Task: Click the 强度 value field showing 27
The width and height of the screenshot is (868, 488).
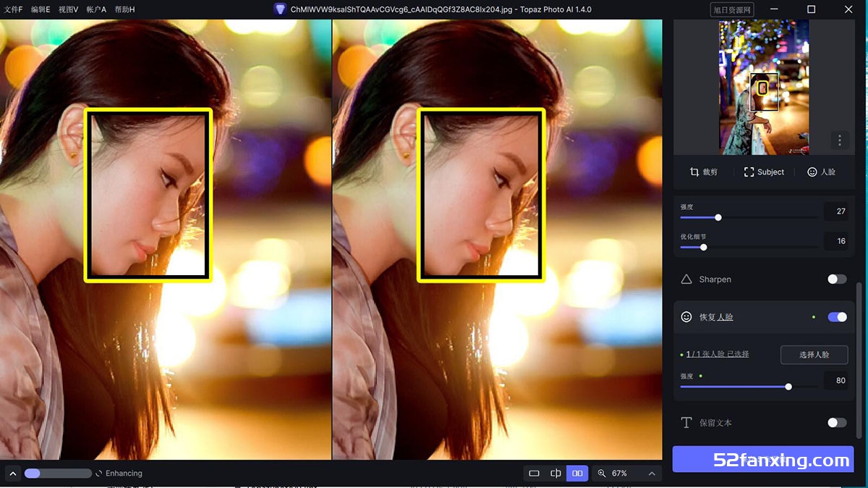Action: click(835, 211)
